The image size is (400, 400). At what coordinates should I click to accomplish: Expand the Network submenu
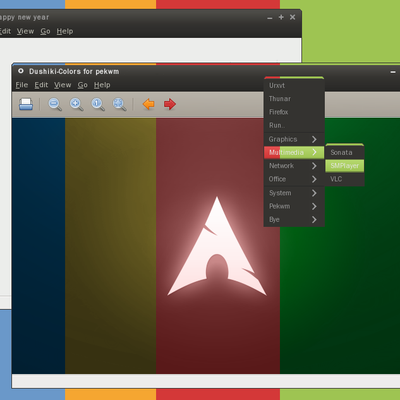(x=294, y=166)
